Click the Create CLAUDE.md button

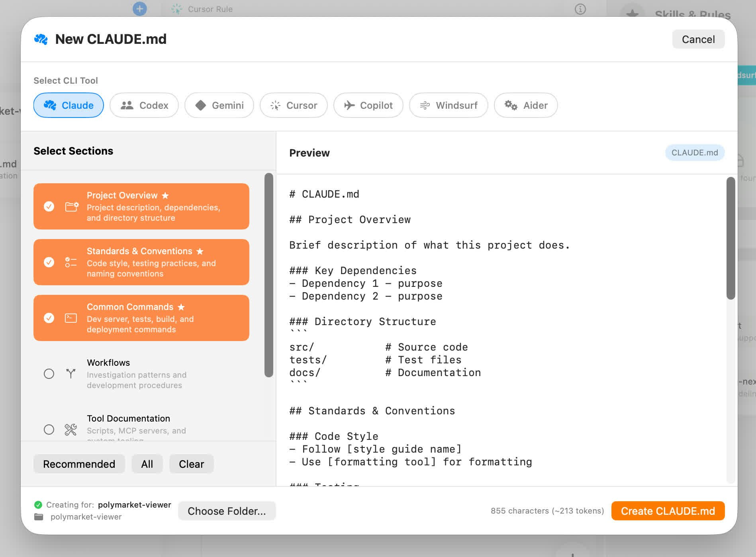(x=668, y=511)
